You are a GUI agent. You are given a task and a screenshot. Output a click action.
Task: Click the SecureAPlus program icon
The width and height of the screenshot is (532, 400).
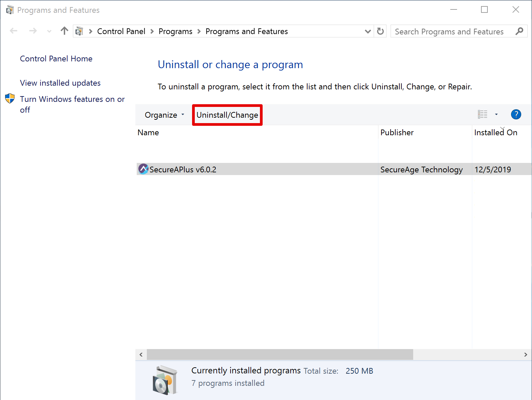tap(143, 169)
